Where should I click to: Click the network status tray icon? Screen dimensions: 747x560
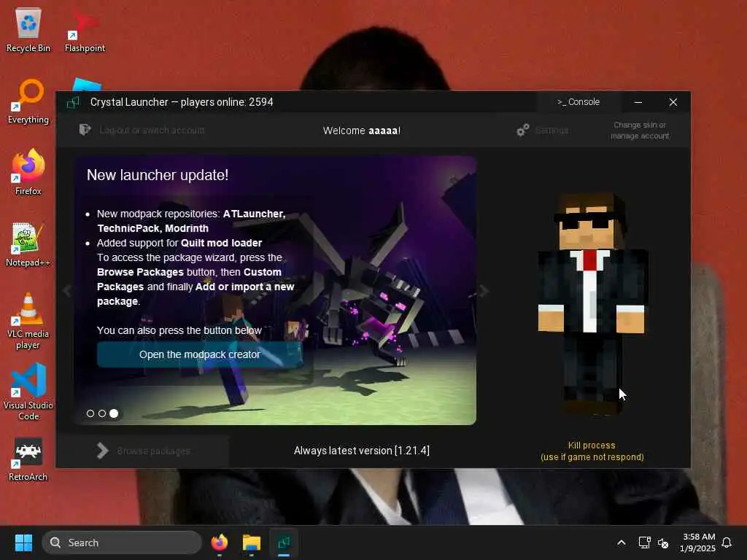644,542
